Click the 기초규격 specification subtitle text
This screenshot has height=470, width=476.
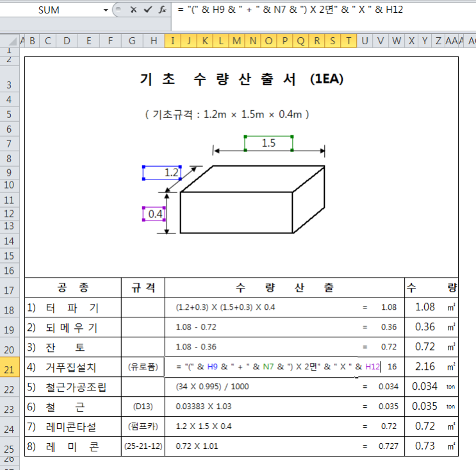[227, 115]
